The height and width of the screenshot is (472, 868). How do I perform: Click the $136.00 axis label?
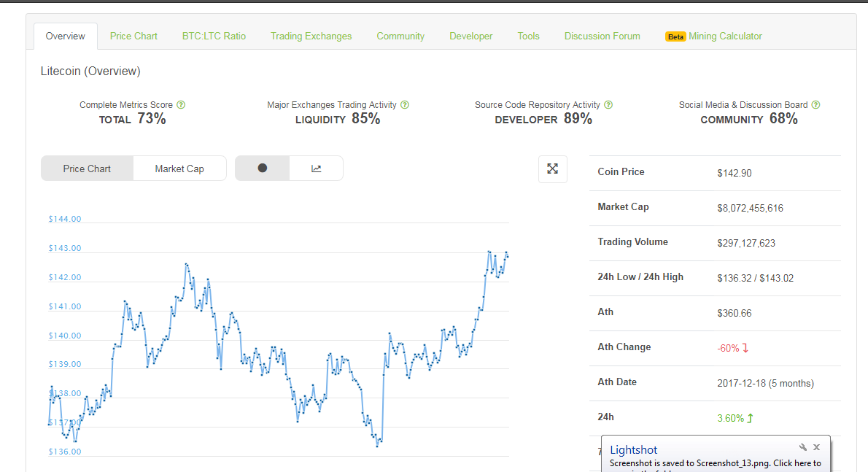pos(65,452)
